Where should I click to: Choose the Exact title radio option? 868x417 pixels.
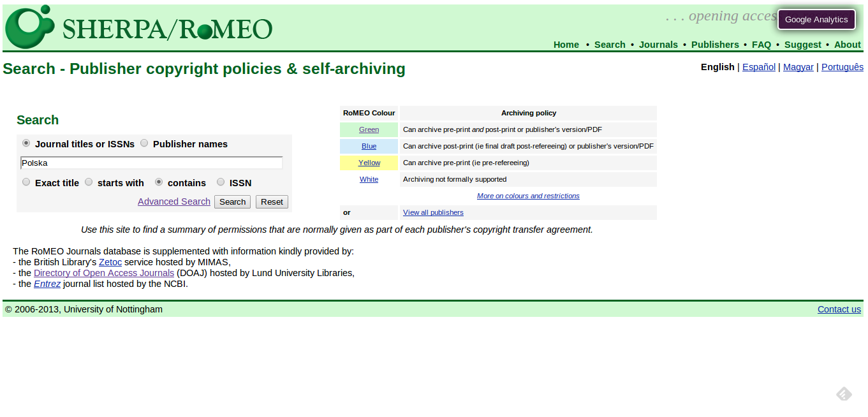tap(26, 182)
